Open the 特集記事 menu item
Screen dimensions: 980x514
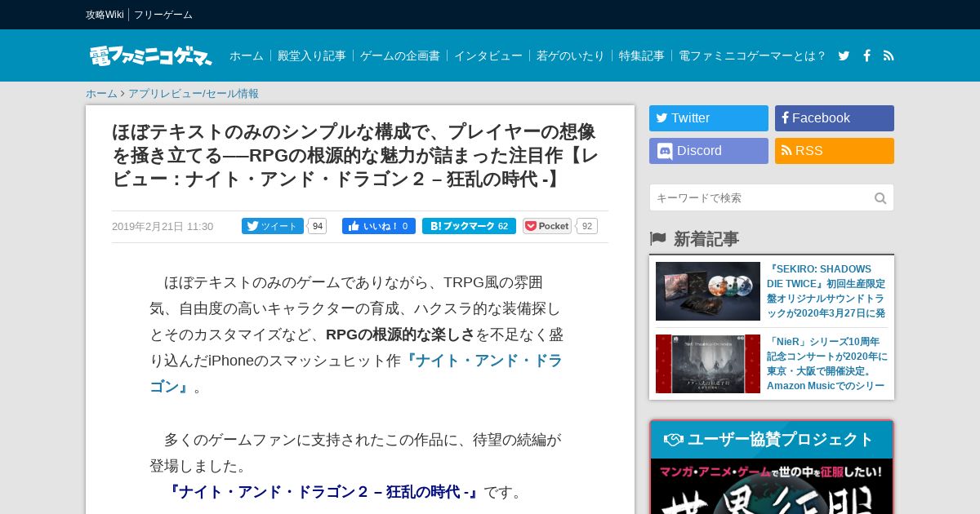[642, 55]
